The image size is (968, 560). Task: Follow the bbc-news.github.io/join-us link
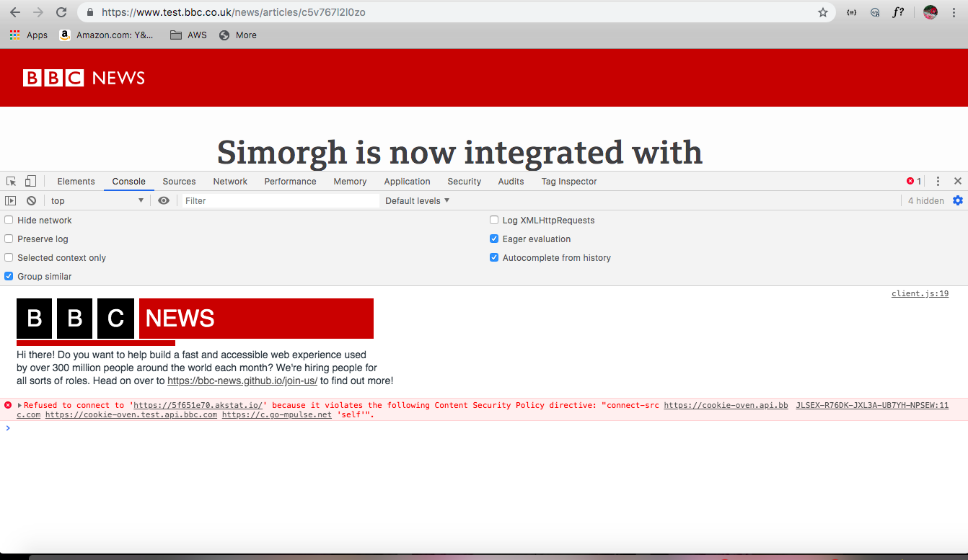coord(242,381)
